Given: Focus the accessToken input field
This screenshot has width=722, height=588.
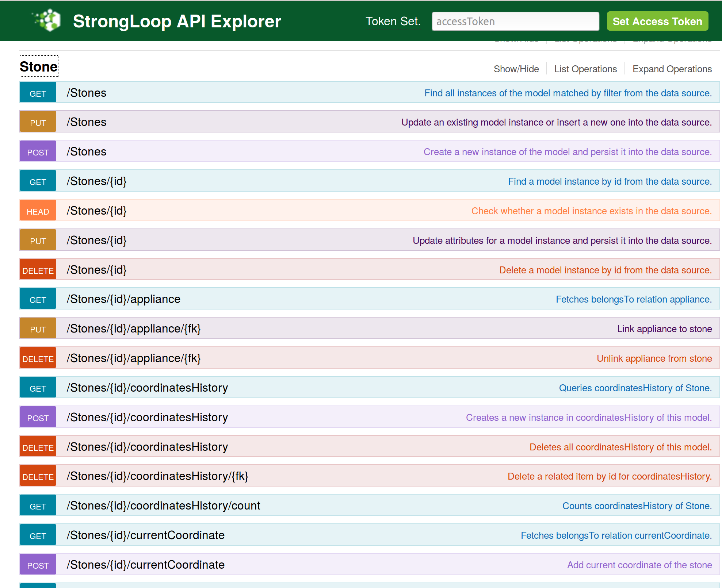Looking at the screenshot, I should [x=515, y=22].
